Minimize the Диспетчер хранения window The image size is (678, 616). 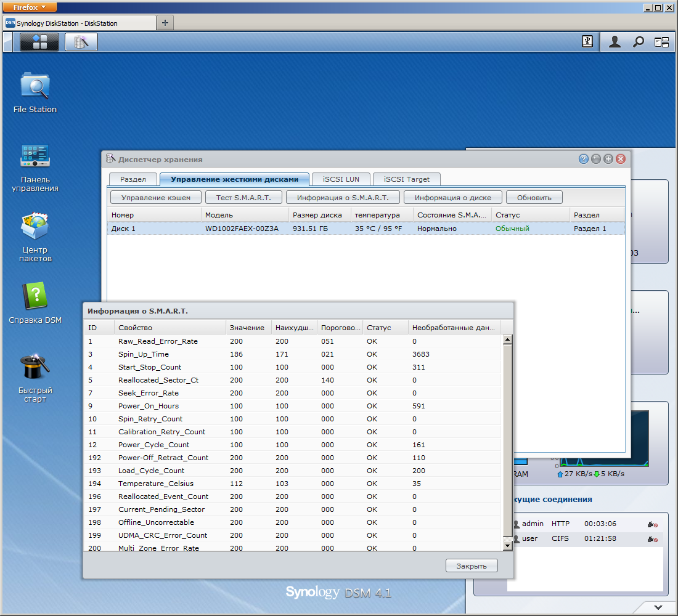[596, 159]
